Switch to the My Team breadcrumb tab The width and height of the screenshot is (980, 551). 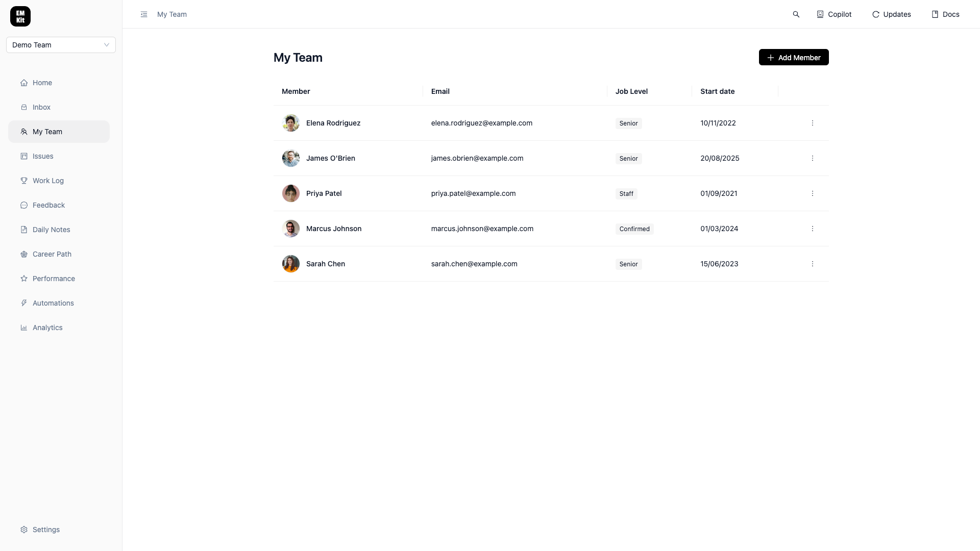click(171, 14)
